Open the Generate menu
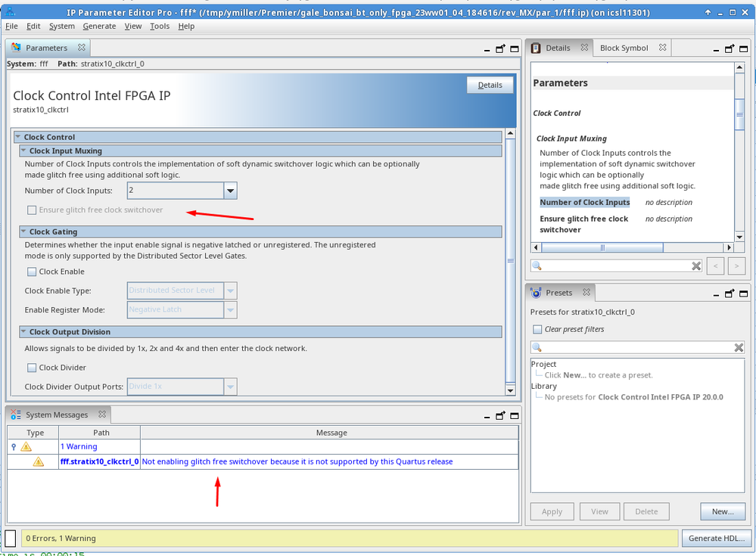 (99, 26)
